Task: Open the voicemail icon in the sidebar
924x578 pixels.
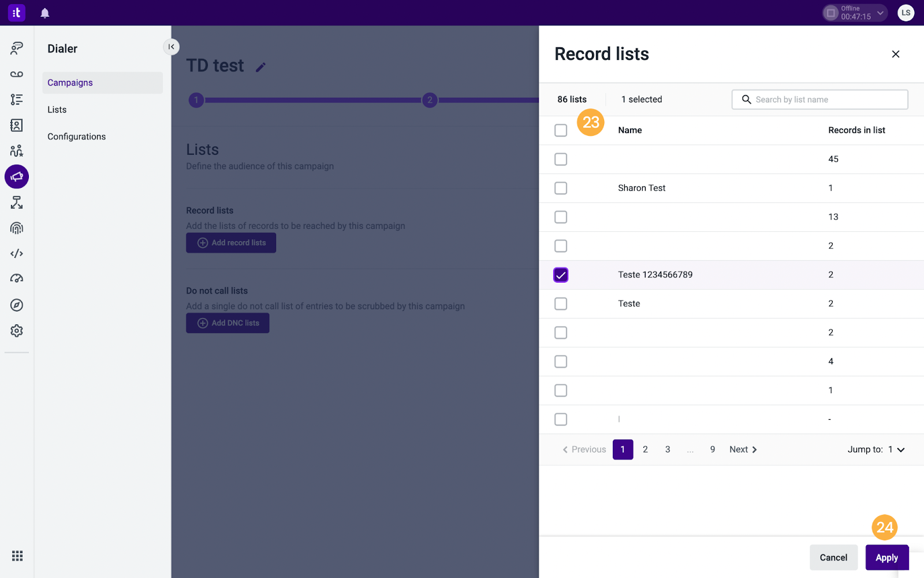Action: click(x=17, y=74)
